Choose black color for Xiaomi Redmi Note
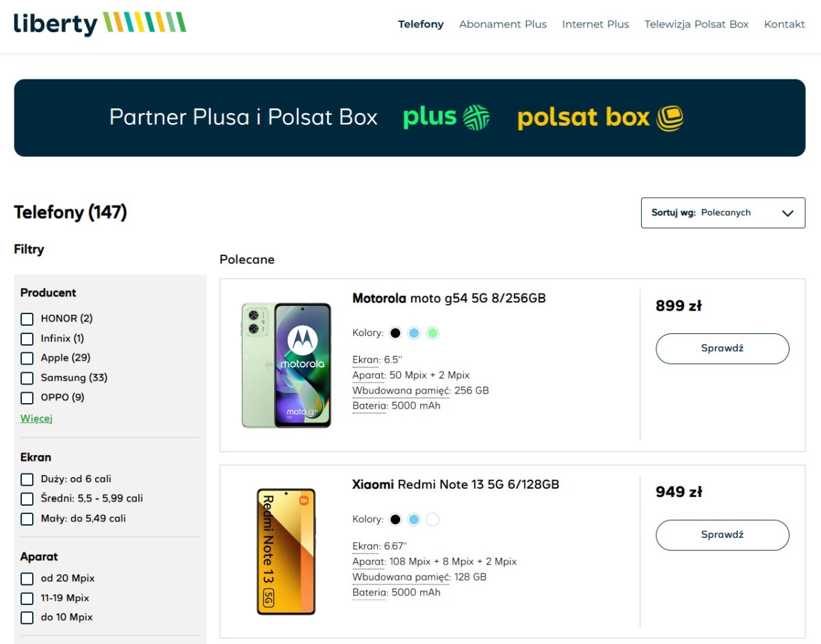Image resolution: width=821 pixels, height=644 pixels. pos(395,519)
